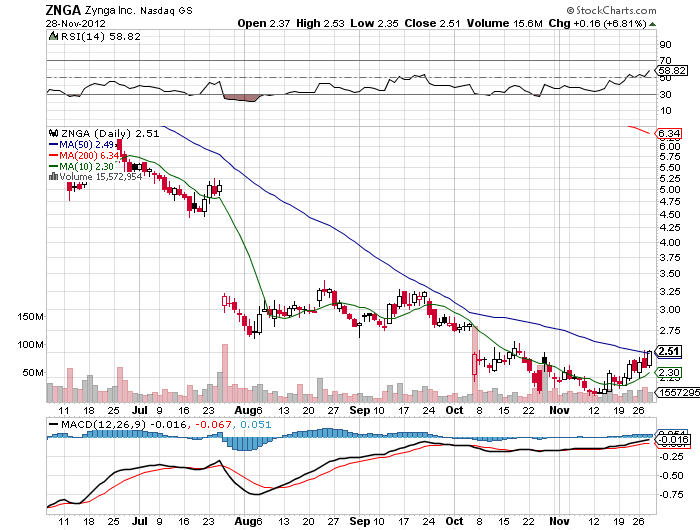The width and height of the screenshot is (700, 530).
Task: Click the 28-Nov-2012 date label
Action: pos(75,24)
